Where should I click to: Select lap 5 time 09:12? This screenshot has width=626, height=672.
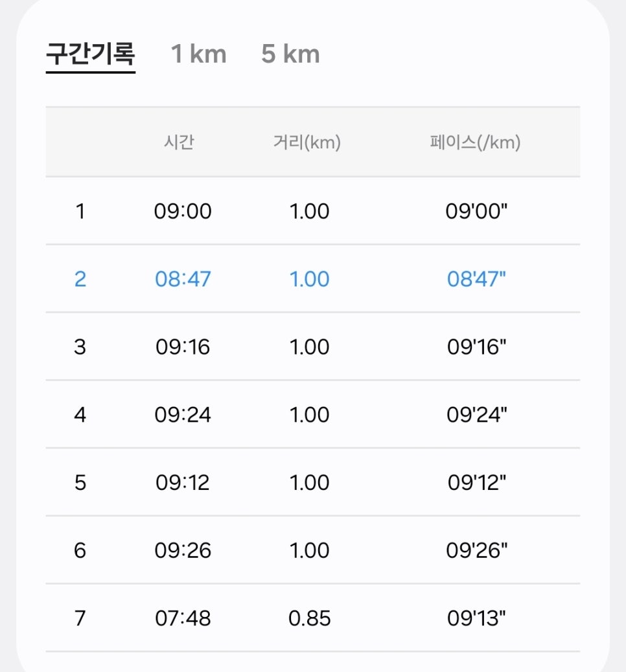click(183, 483)
